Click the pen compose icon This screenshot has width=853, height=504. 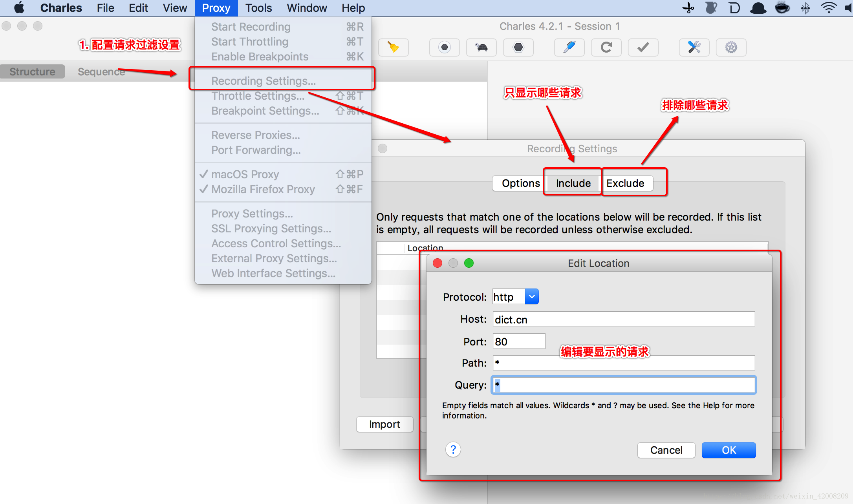point(569,47)
